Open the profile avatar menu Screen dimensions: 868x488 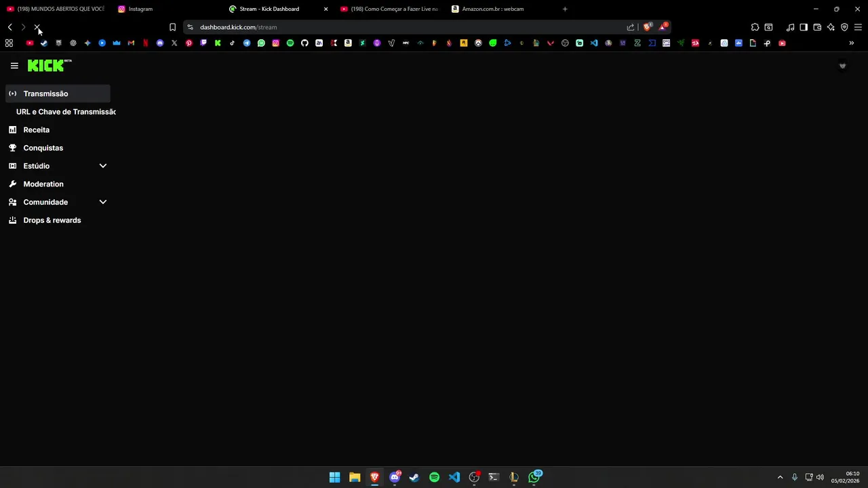[843, 66]
